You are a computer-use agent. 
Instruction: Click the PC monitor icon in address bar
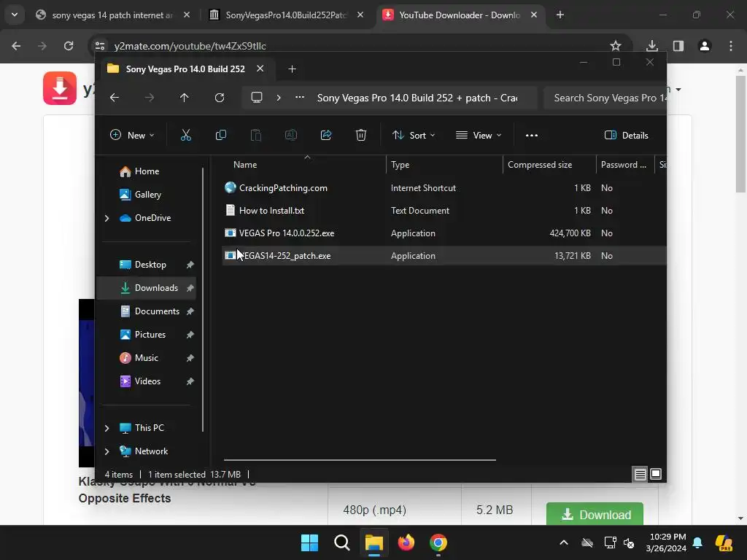257,98
